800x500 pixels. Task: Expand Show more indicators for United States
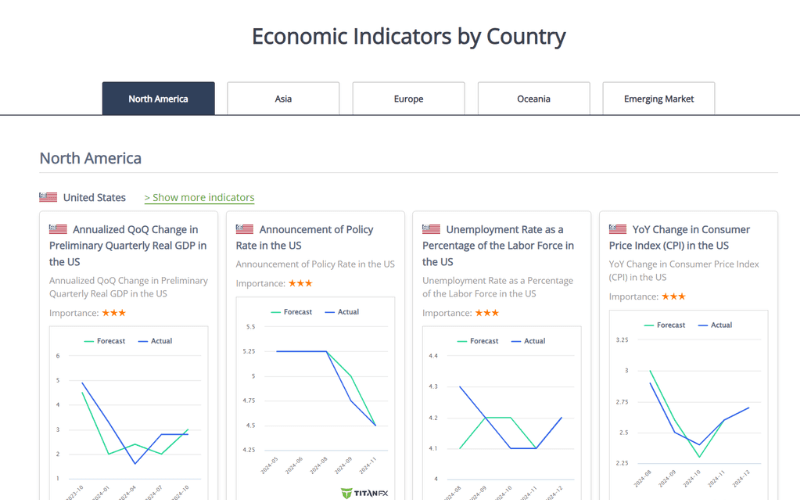(x=199, y=197)
